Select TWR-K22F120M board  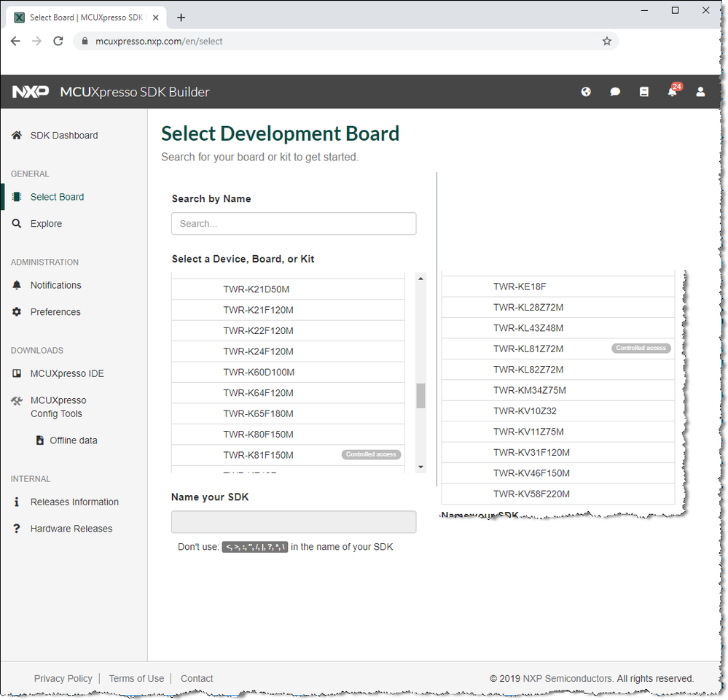(288, 331)
